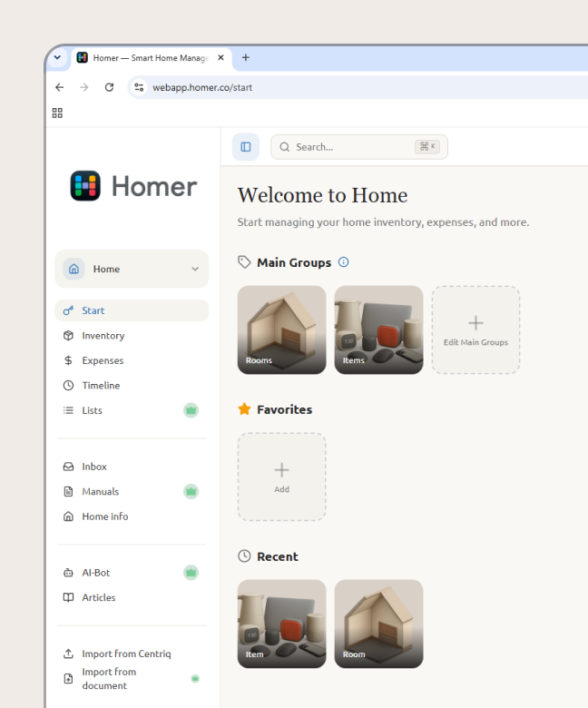Viewport: 588px width, 708px height.
Task: Click the premium crown badge beside Lists
Action: (x=191, y=410)
